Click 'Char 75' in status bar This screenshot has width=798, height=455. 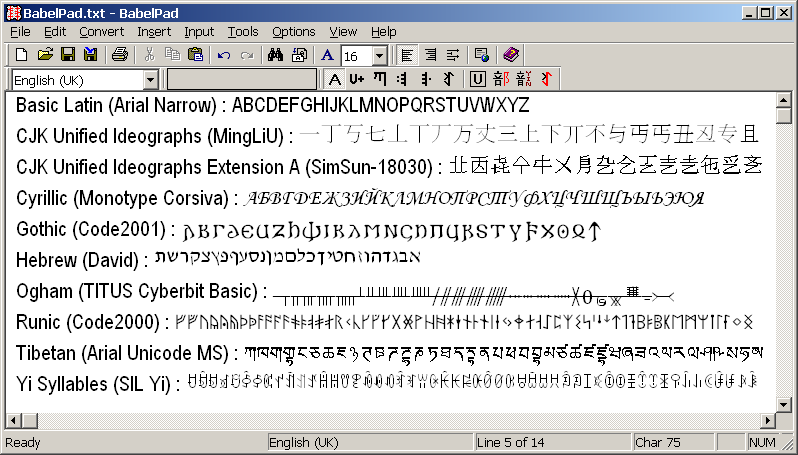(658, 442)
